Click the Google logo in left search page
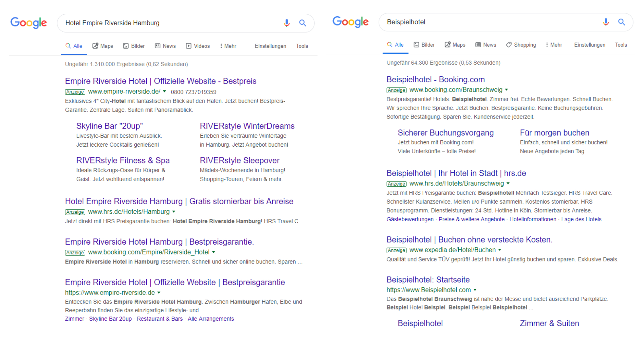644x337 pixels. tap(29, 22)
